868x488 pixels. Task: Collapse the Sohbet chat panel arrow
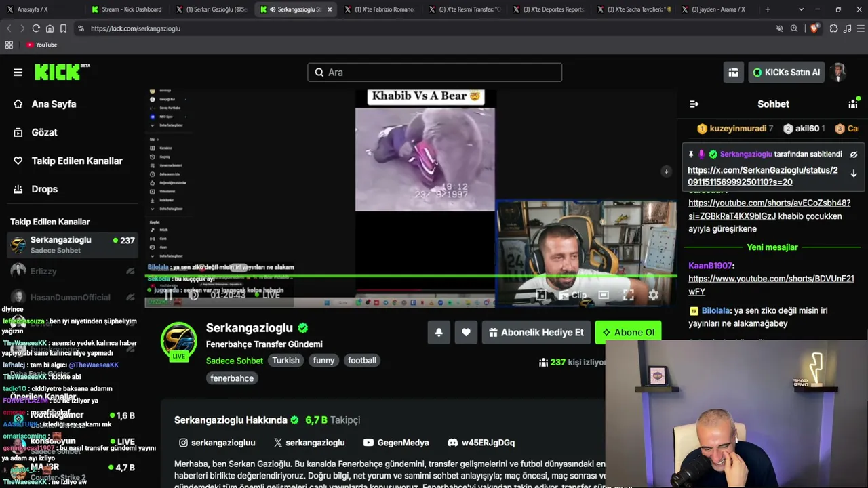point(694,104)
